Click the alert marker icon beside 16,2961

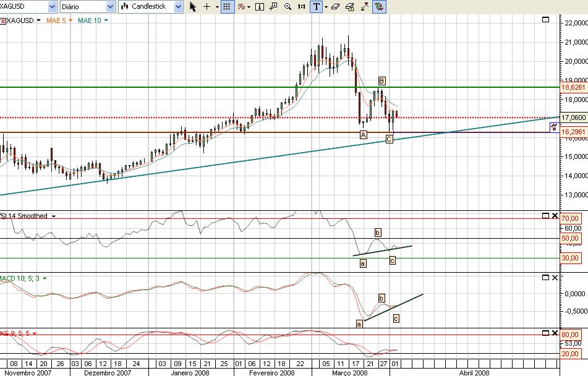click(x=554, y=127)
